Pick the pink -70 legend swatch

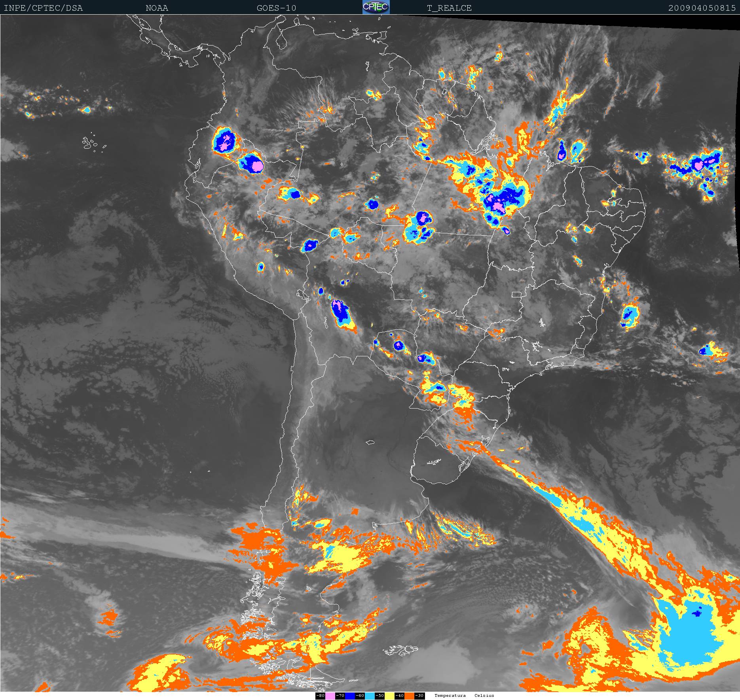click(330, 696)
